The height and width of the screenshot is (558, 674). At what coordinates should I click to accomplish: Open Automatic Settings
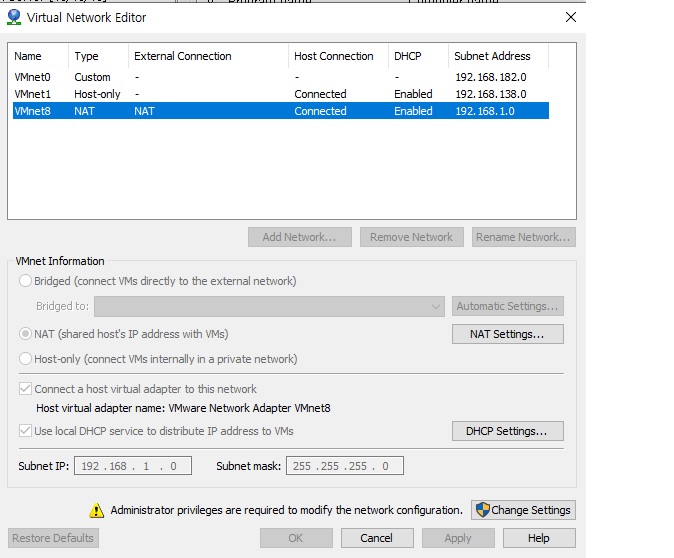(508, 306)
